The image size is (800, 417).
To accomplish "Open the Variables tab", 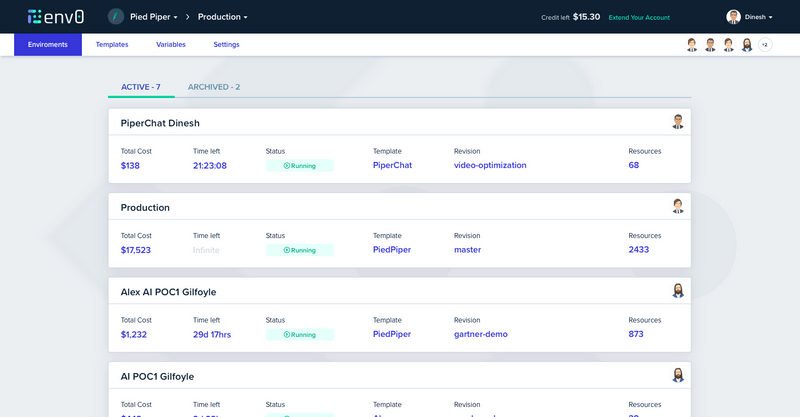I will (x=171, y=45).
